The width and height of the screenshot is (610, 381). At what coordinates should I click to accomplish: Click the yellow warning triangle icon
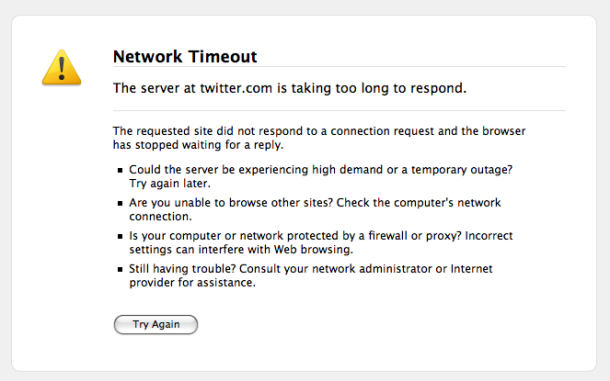point(61,67)
